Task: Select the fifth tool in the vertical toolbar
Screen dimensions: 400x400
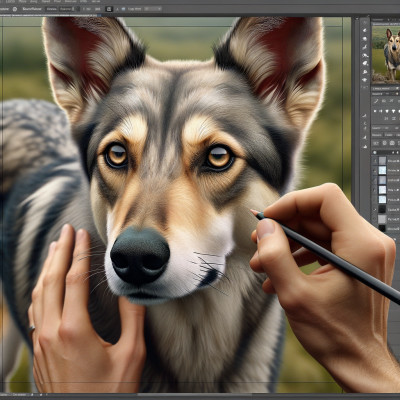Action: click(365, 55)
